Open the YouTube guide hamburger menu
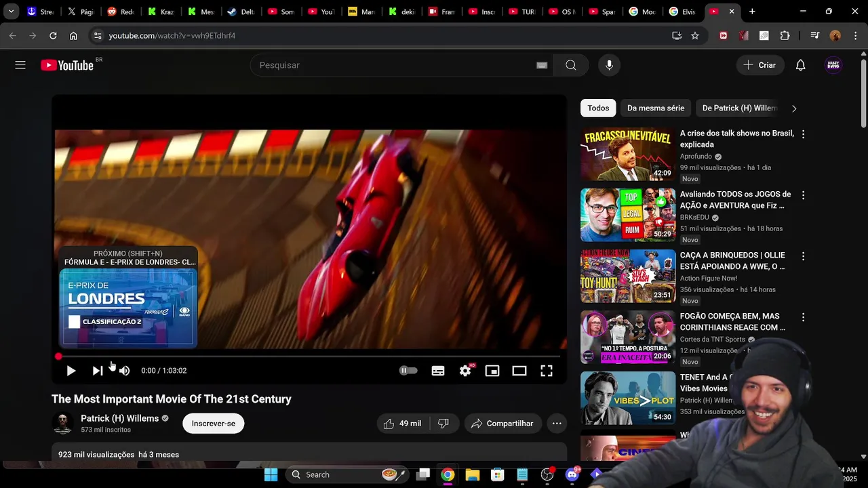Screen dimensions: 868x488 [x=20, y=65]
